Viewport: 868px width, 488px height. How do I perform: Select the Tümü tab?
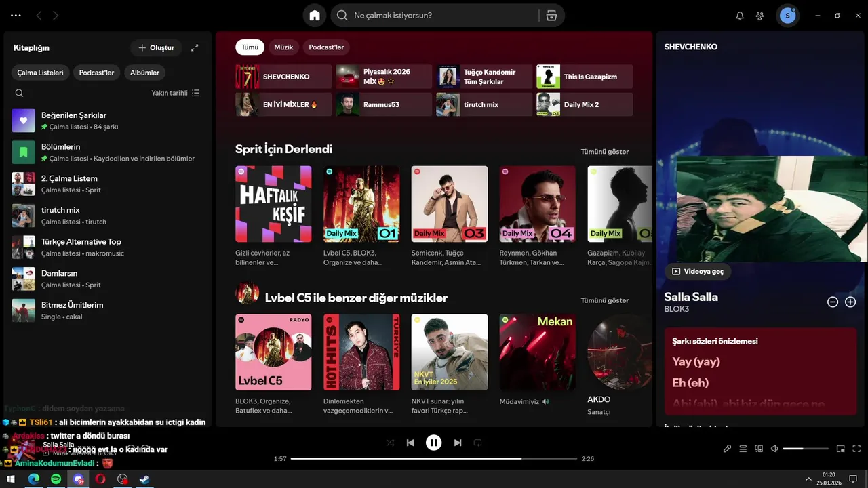250,47
